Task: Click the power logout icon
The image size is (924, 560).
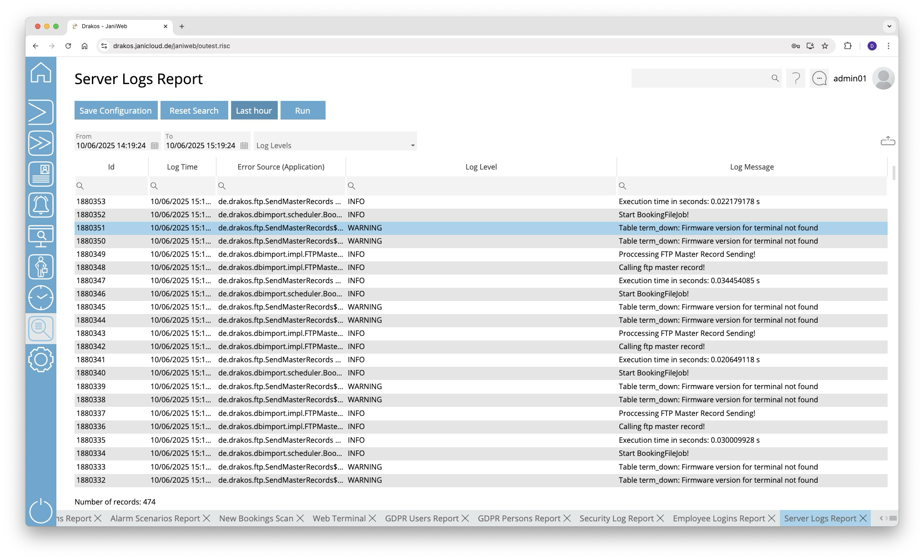Action: point(41,510)
